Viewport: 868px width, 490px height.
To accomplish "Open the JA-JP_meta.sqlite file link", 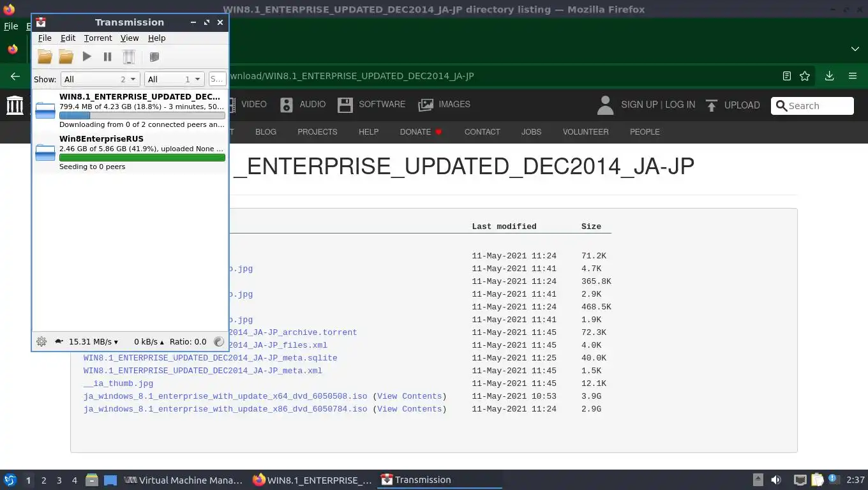I will click(210, 358).
